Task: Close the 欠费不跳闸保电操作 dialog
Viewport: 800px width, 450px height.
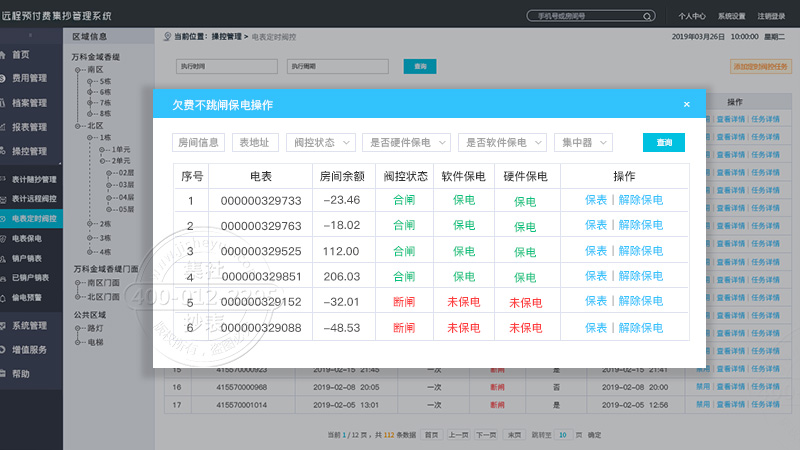Action: (x=686, y=104)
